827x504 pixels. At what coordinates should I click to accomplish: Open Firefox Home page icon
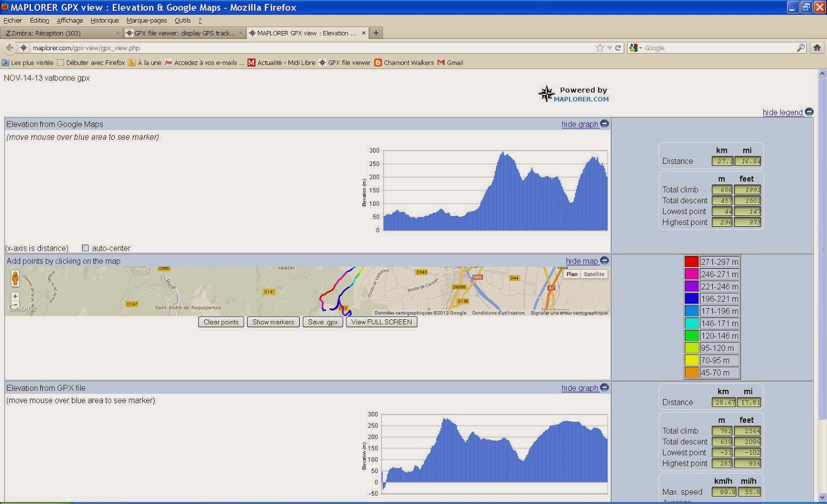[817, 48]
